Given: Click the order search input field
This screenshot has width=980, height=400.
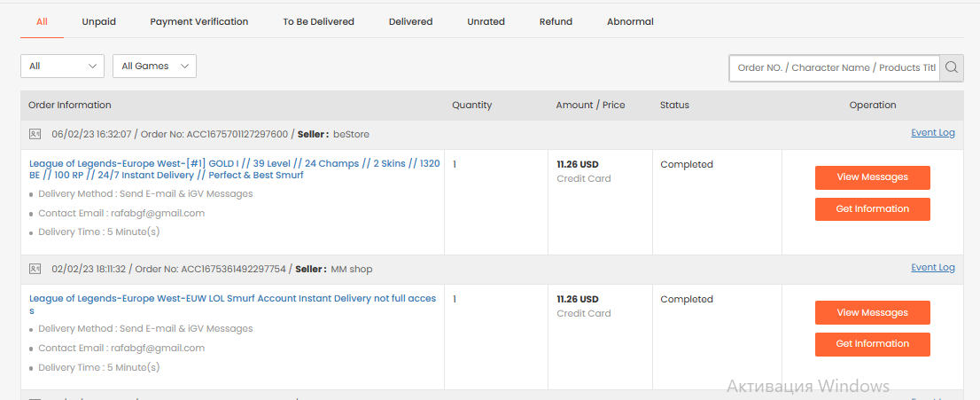Looking at the screenshot, I should coord(835,67).
